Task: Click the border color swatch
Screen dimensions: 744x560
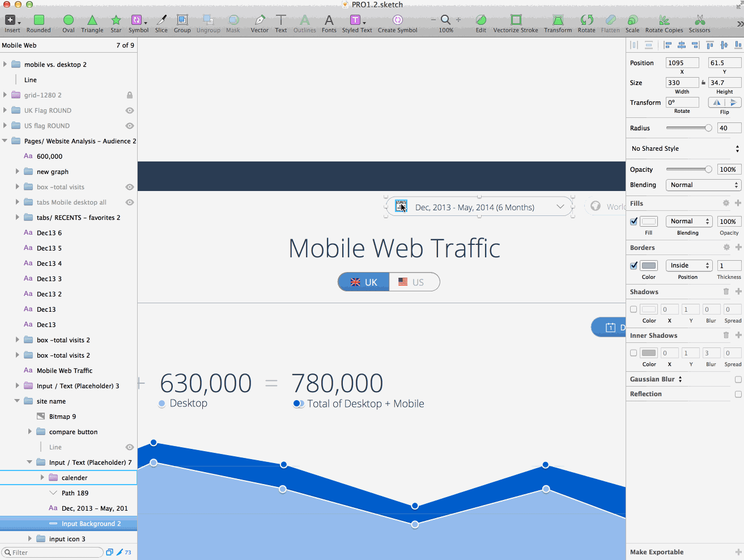Action: pos(649,266)
